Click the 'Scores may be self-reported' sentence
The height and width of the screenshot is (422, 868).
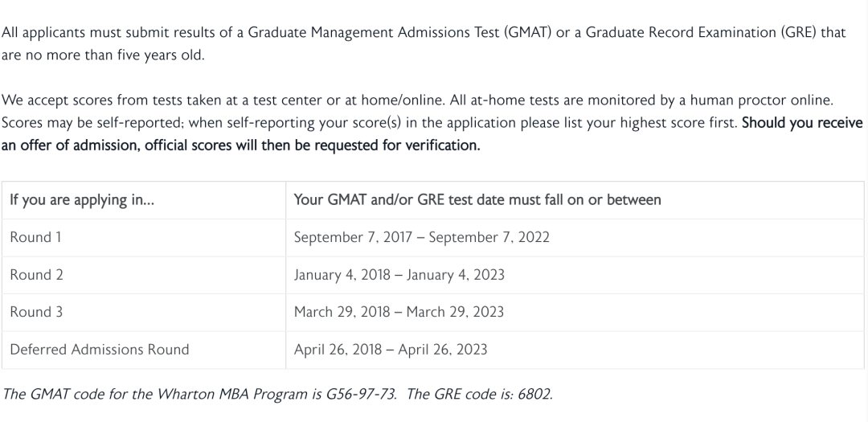coord(369,123)
